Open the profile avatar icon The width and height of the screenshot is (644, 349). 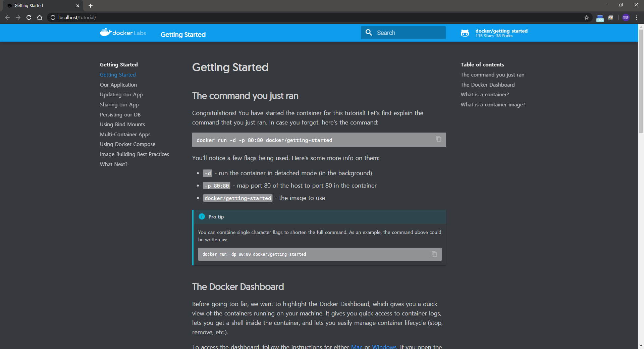pos(626,17)
